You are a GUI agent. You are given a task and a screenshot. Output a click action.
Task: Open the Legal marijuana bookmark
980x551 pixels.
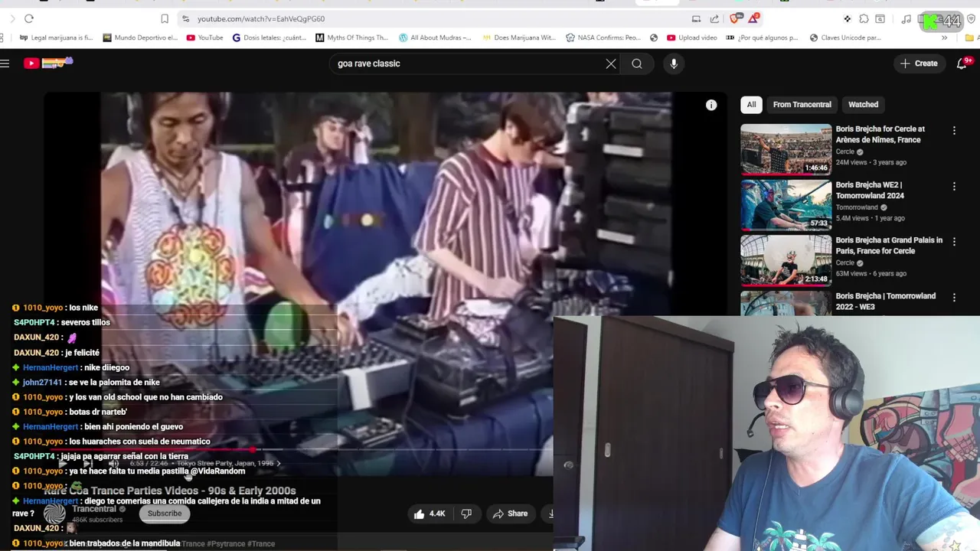click(x=56, y=37)
